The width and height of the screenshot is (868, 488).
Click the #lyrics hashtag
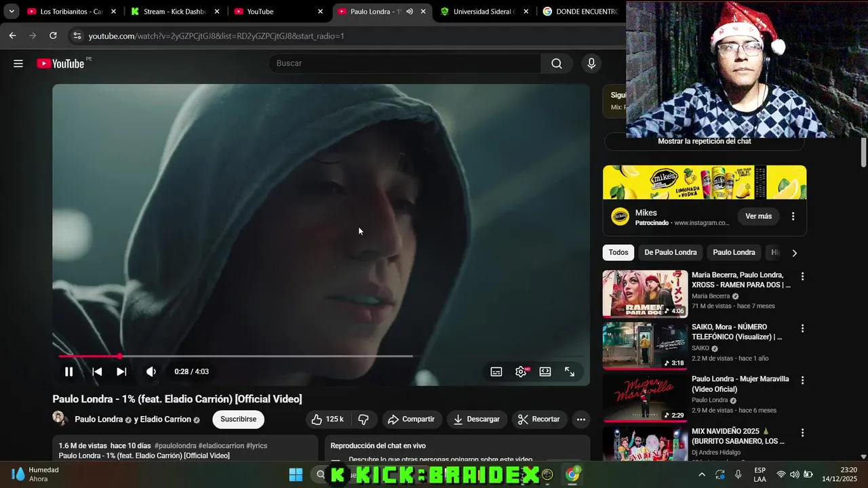coord(256,446)
